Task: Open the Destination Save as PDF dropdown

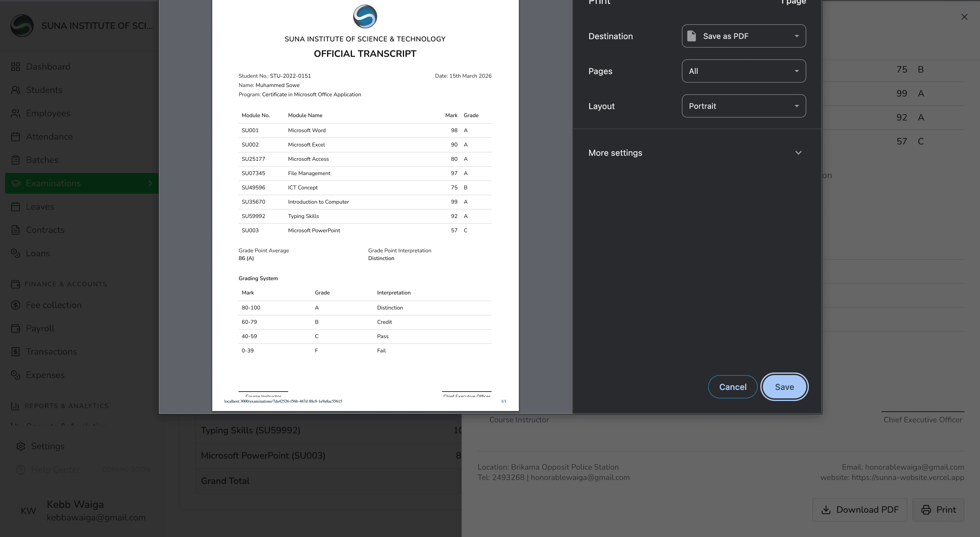Action: [743, 36]
